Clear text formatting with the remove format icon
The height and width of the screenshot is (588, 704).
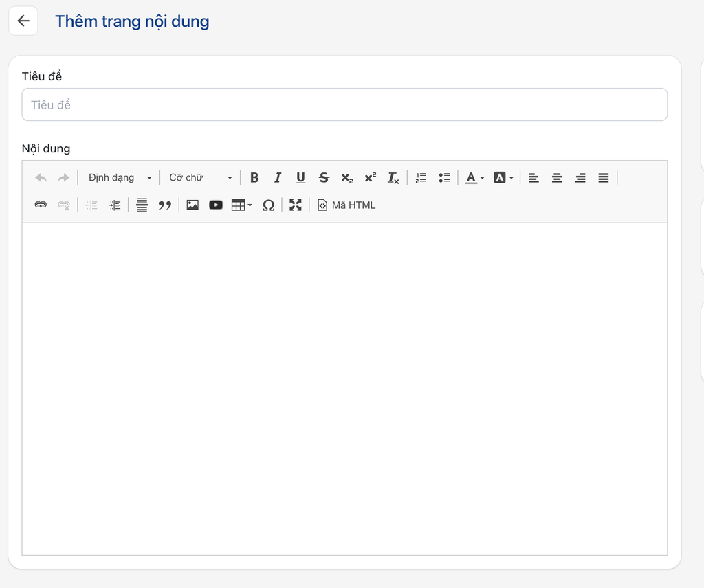pos(393,178)
